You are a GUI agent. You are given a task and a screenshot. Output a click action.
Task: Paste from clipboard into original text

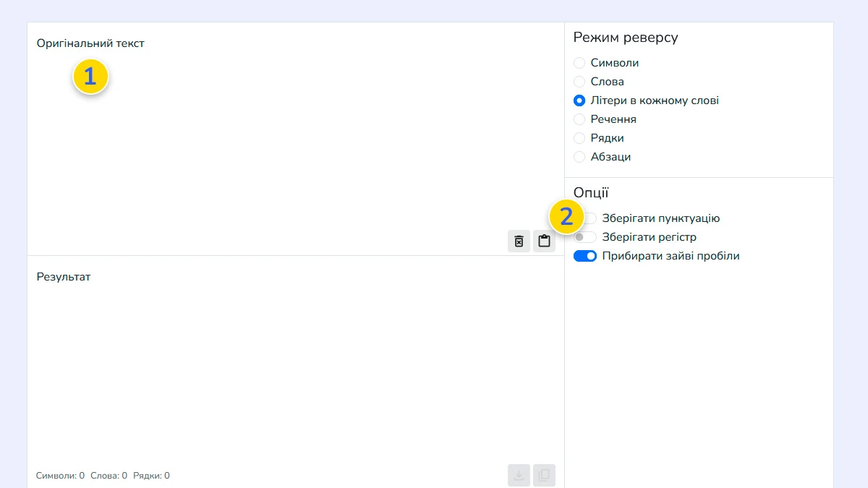coord(544,241)
